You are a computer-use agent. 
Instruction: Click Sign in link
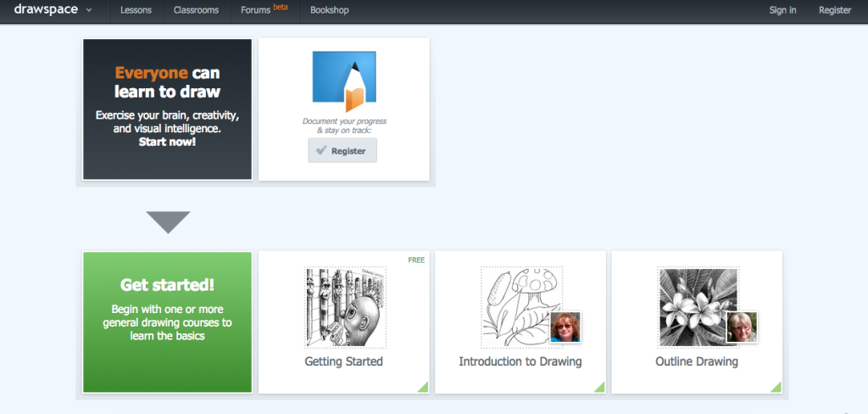tap(782, 10)
